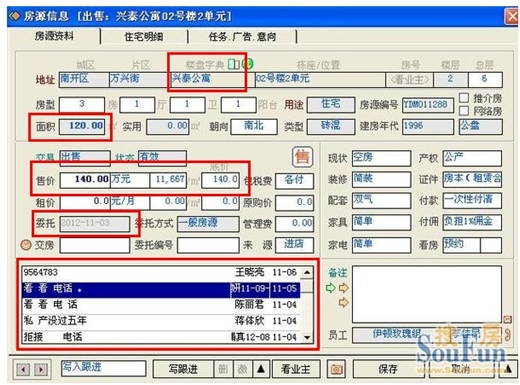Click follow-up list scrollbar down arrow
Viewport: 520px width, 385px height.
coord(307,337)
